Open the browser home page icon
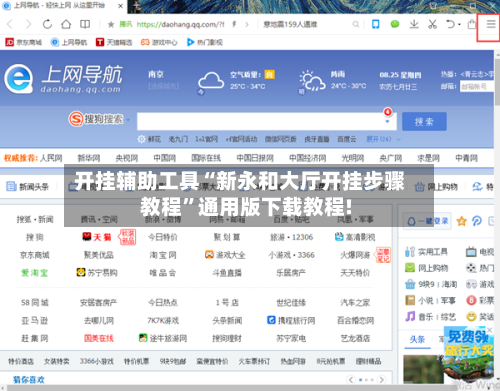This screenshot has height=391, width=500. pyautogui.click(x=66, y=24)
